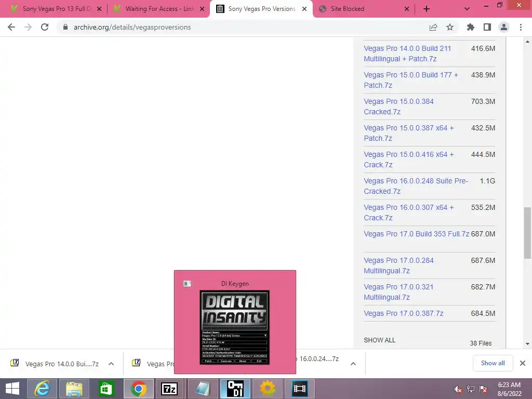
Task: Expand options for the 16.0.0.24 download
Action: (x=353, y=364)
